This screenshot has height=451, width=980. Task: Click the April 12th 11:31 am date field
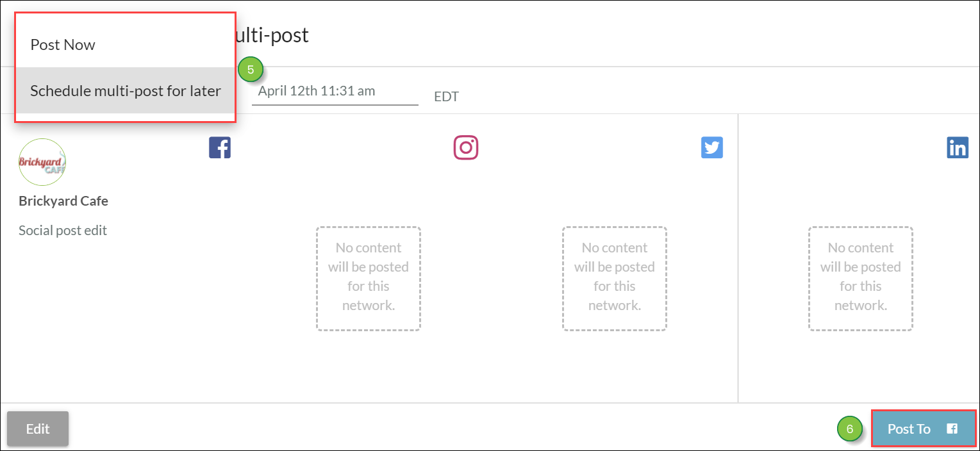point(335,92)
